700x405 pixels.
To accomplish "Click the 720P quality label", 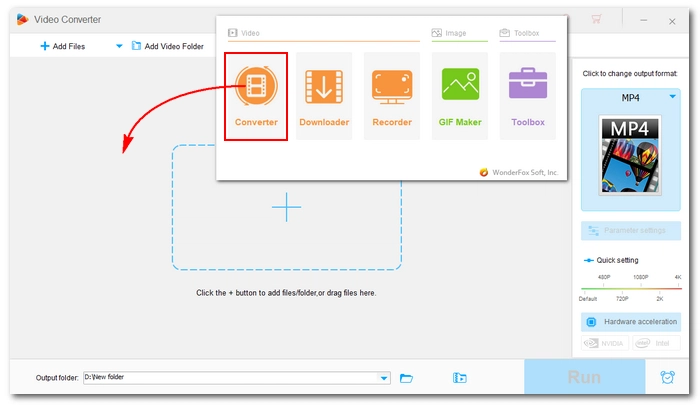I will [x=622, y=299].
